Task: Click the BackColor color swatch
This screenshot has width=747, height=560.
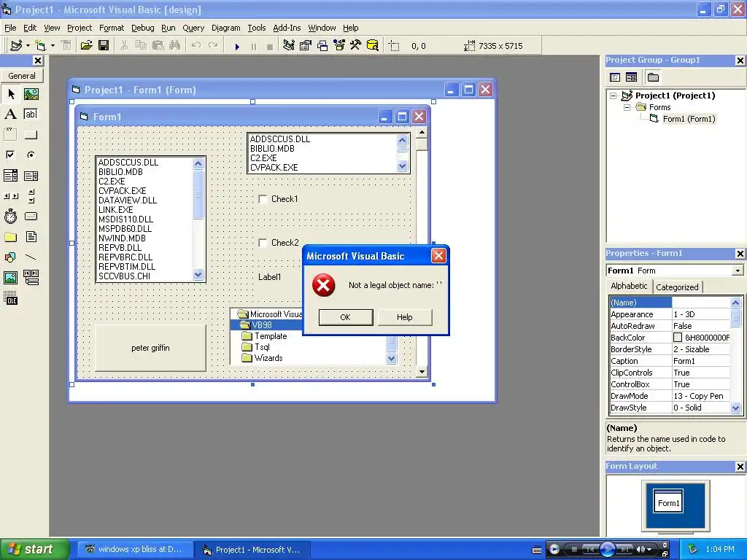Action: [x=678, y=338]
